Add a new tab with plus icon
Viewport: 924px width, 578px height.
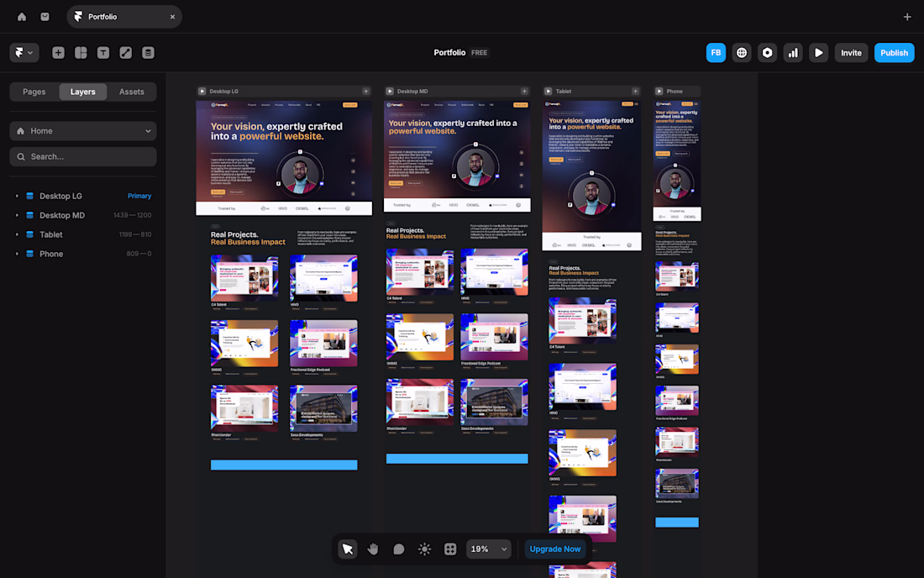[x=907, y=17]
